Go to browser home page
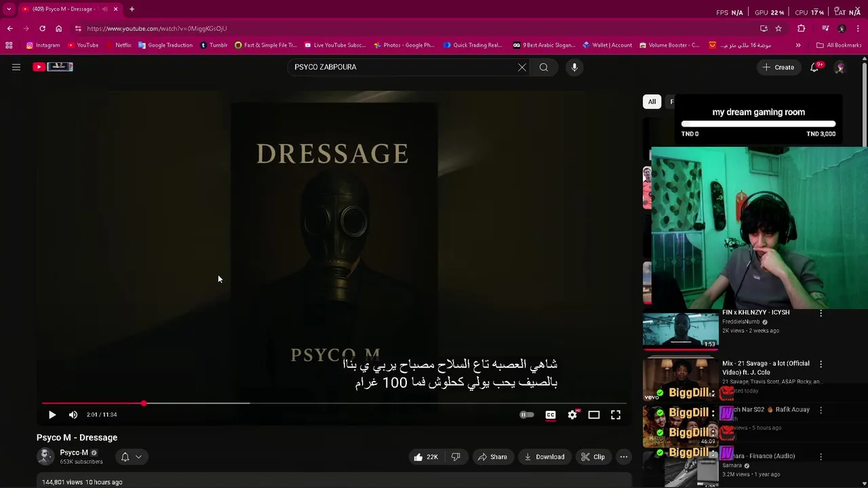The height and width of the screenshot is (488, 868). pos(58,28)
